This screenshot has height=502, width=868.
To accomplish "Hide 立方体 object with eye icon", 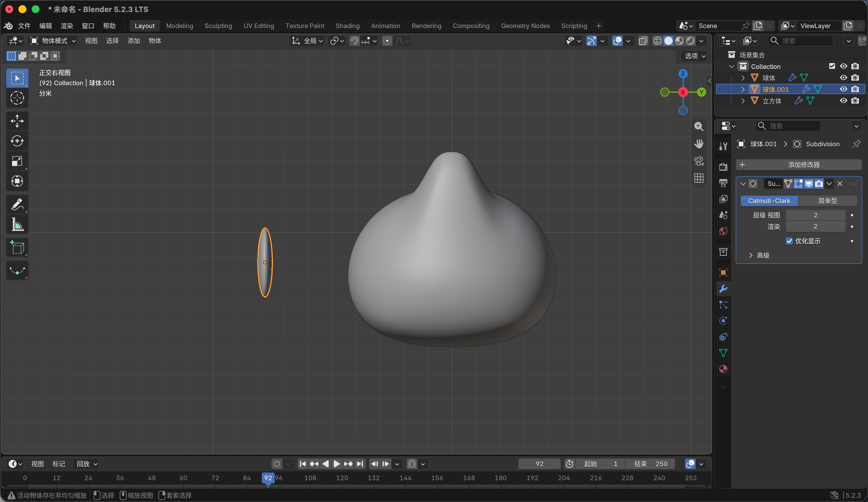I will coord(843,100).
